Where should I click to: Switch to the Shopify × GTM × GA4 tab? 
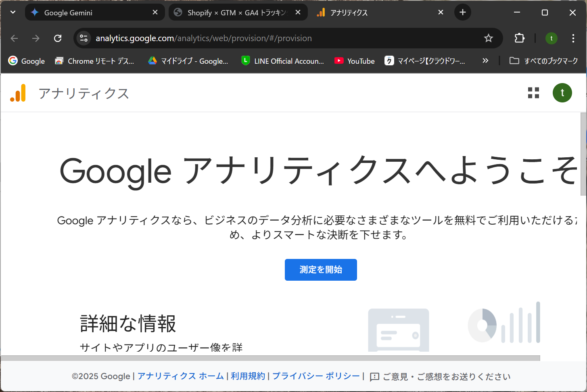click(x=238, y=13)
